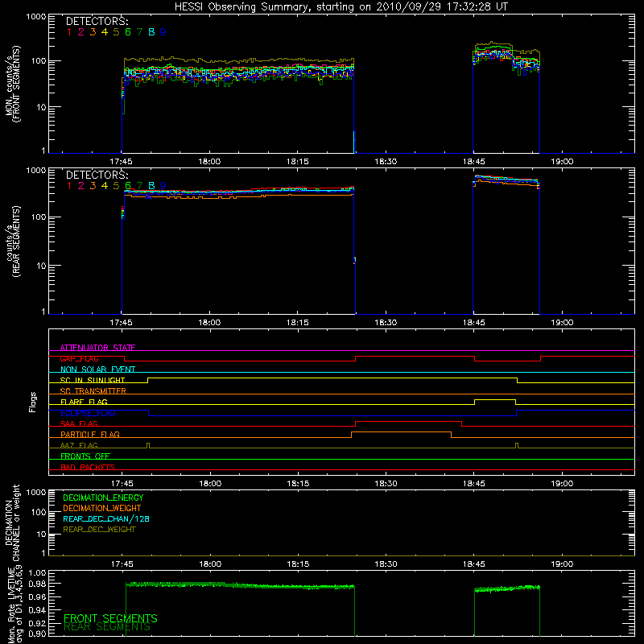
Task: Select detector 9 in the rear segments legend
Action: (163, 186)
